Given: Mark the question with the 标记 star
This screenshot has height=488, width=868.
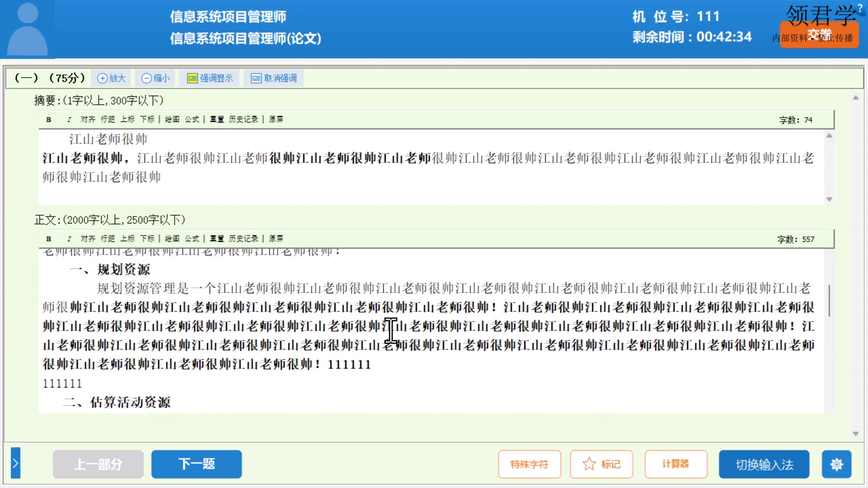Looking at the screenshot, I should pos(601,464).
